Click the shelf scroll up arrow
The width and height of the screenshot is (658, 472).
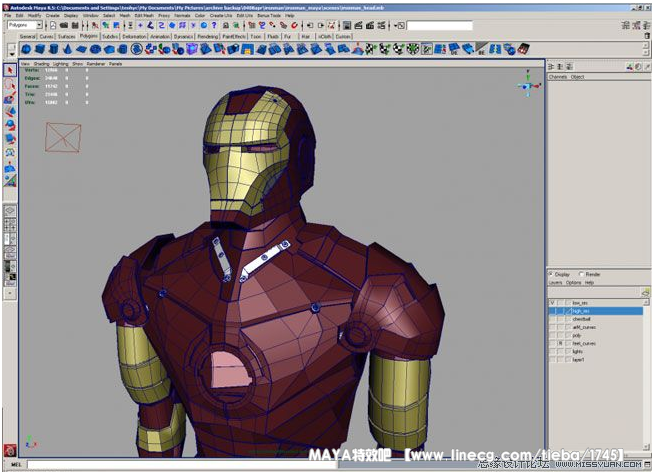pos(647,46)
